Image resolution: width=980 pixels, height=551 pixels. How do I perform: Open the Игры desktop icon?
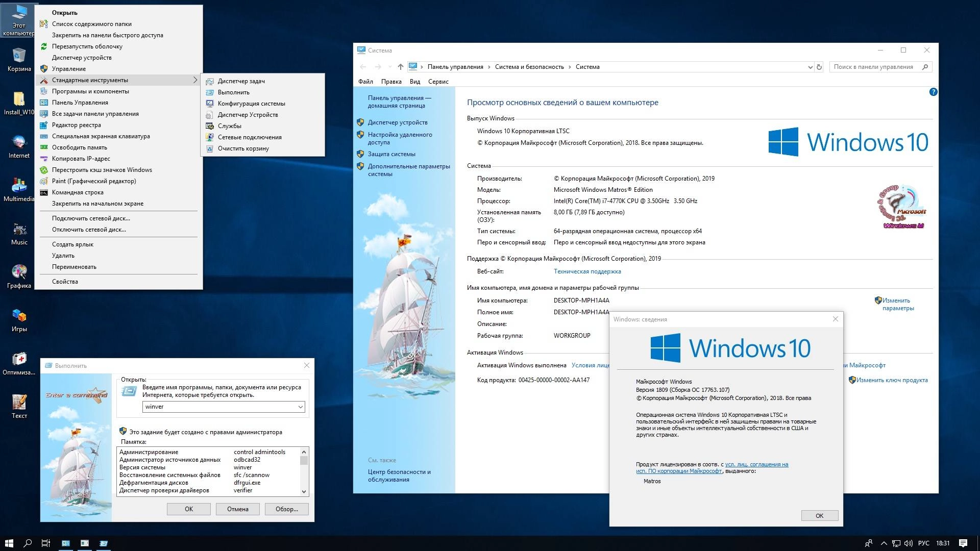pyautogui.click(x=19, y=320)
